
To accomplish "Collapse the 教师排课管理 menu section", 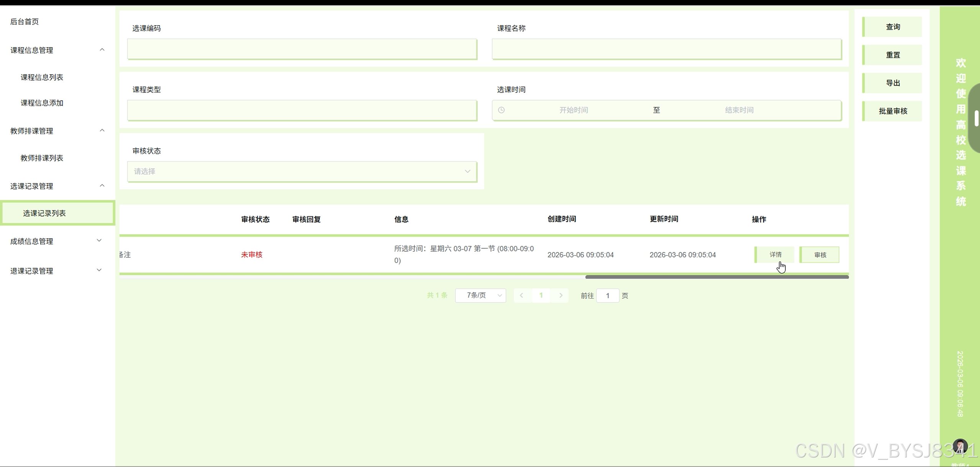I will [x=102, y=131].
